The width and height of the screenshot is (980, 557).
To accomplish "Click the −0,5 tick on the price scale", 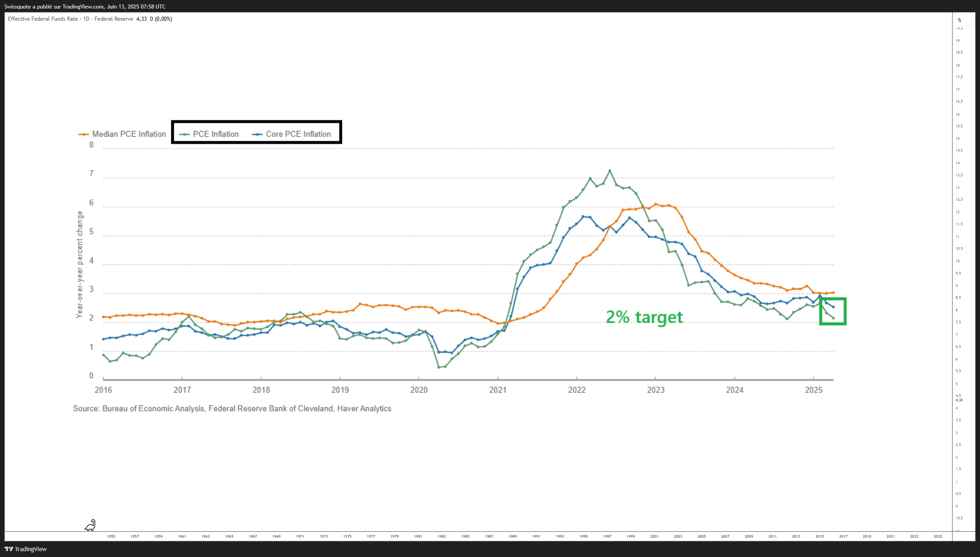I will (x=959, y=518).
